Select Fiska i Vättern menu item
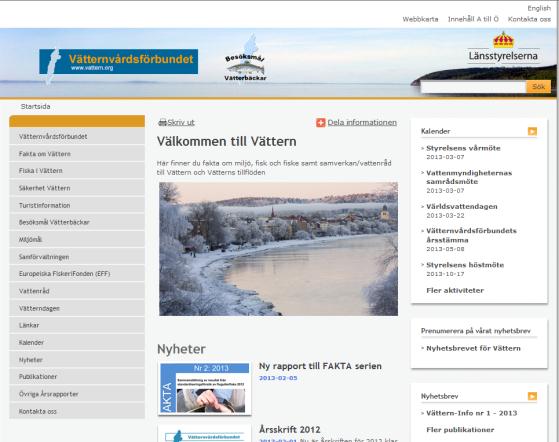 [77, 171]
